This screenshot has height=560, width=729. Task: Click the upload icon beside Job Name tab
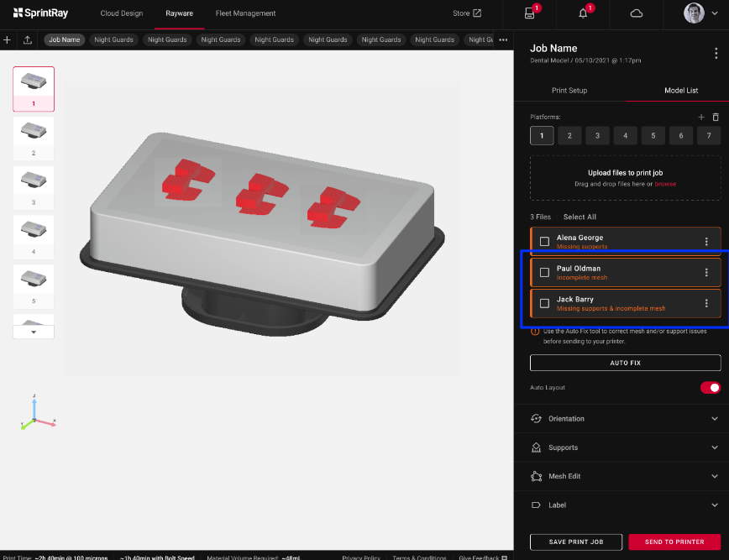28,39
